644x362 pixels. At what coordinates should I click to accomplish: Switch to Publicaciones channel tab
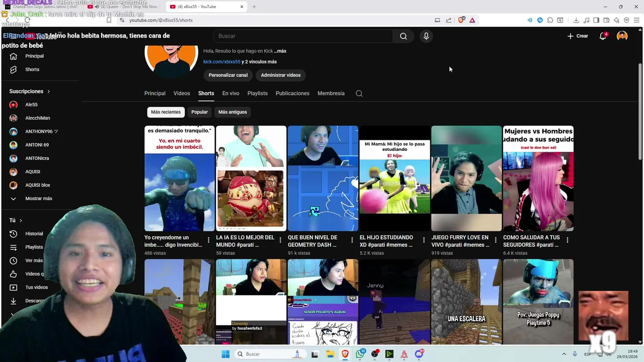click(292, 94)
